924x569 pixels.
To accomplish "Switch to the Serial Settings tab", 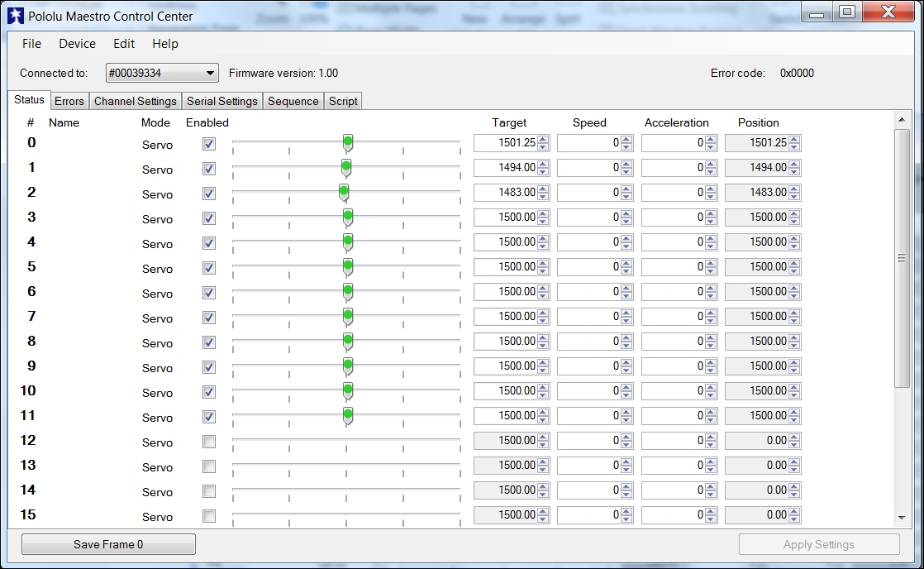I will 222,101.
